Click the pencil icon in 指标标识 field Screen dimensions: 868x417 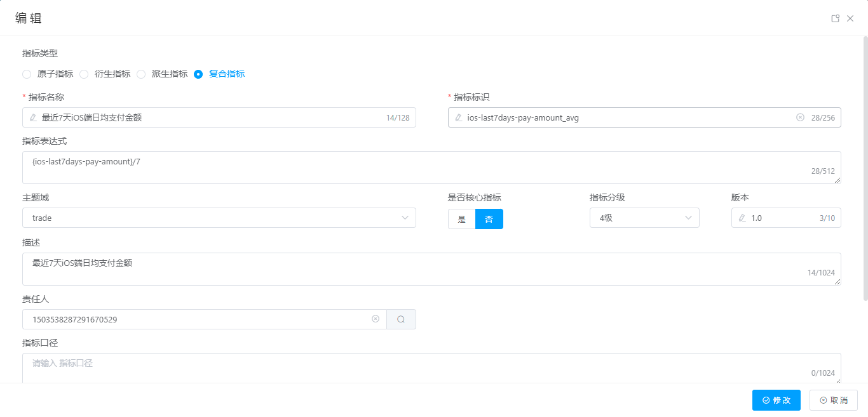(x=459, y=117)
